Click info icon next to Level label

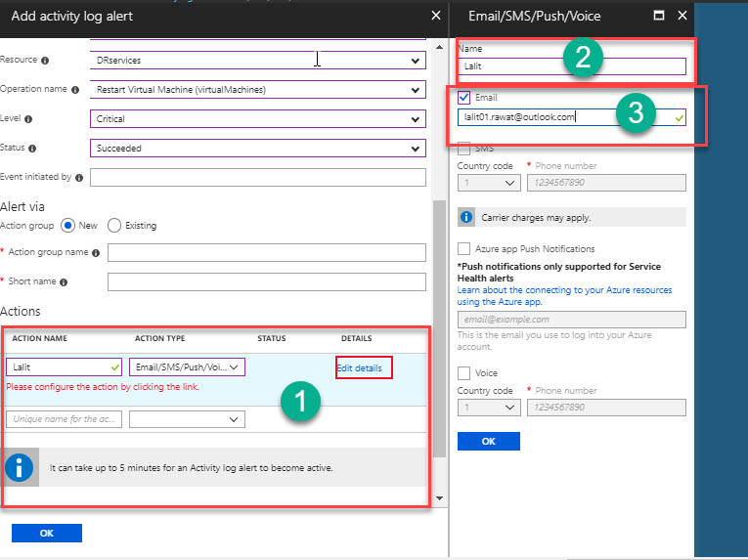tap(26, 119)
